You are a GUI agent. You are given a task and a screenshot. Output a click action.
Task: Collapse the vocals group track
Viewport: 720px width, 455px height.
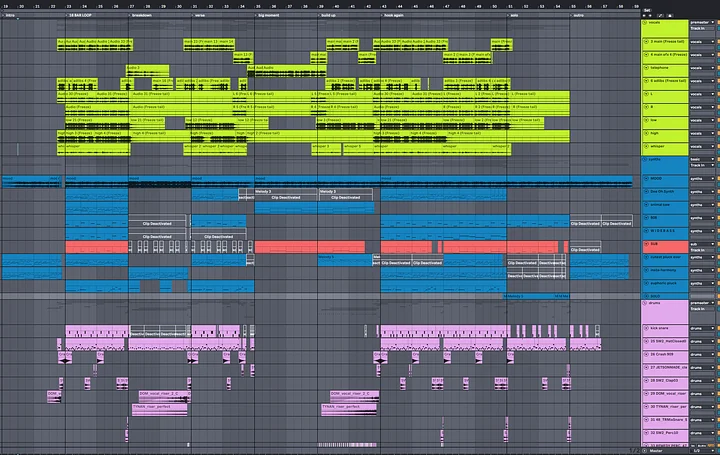pos(645,22)
